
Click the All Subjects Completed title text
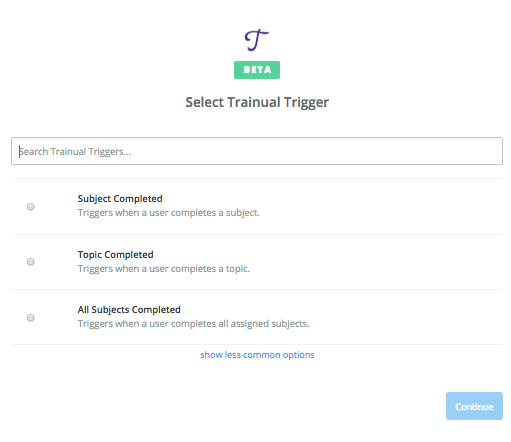point(129,310)
